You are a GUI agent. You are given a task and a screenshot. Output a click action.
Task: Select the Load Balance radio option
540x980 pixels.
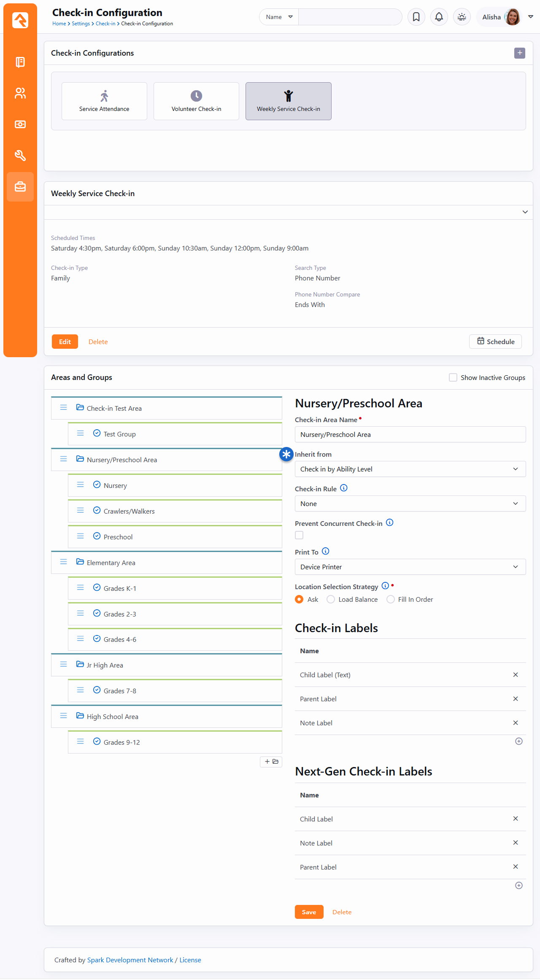tap(331, 599)
